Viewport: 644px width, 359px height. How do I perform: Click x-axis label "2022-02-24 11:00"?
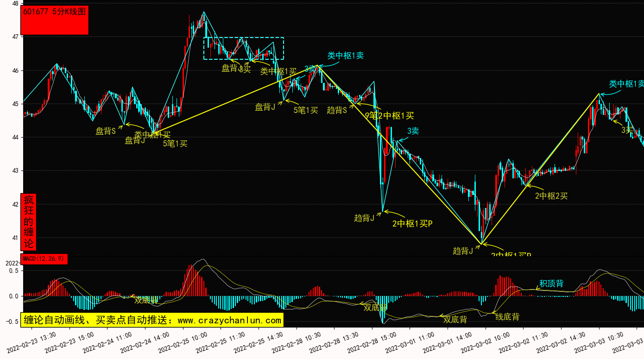tap(108, 342)
